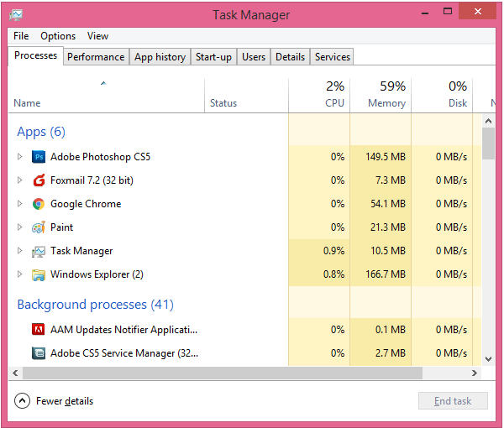
Task: Switch to the Details tab
Action: pyautogui.click(x=291, y=57)
